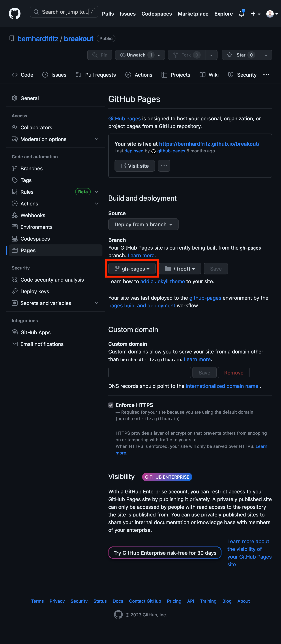Open Learn more about visibility link
This screenshot has height=644, width=281.
[x=249, y=553]
